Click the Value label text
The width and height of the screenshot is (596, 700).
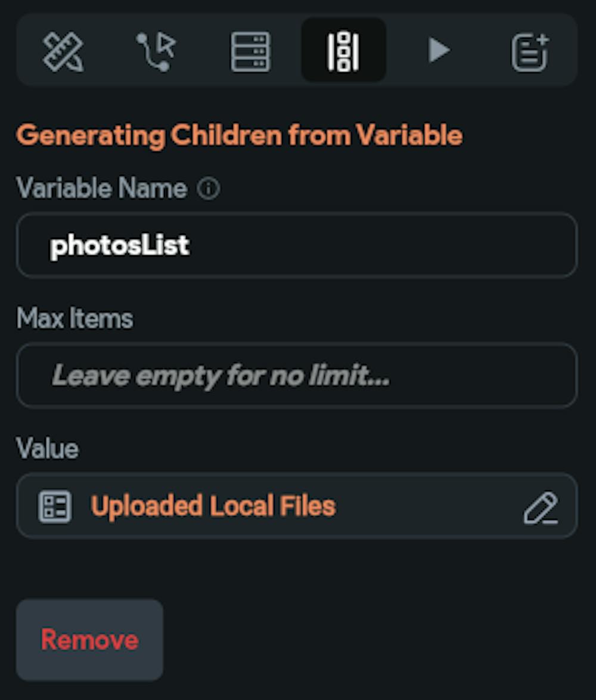(x=47, y=449)
